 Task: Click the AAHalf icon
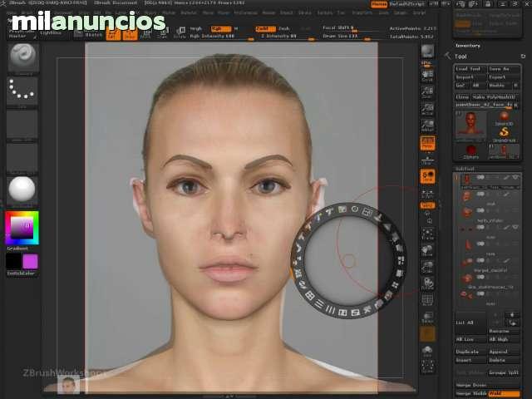pos(427,126)
